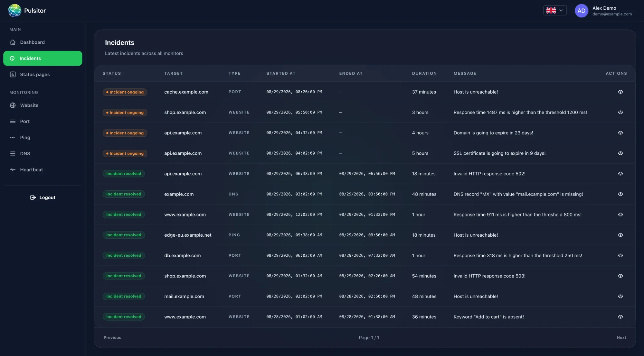
Task: Click the edge-eu.example.net target
Action: point(188,235)
